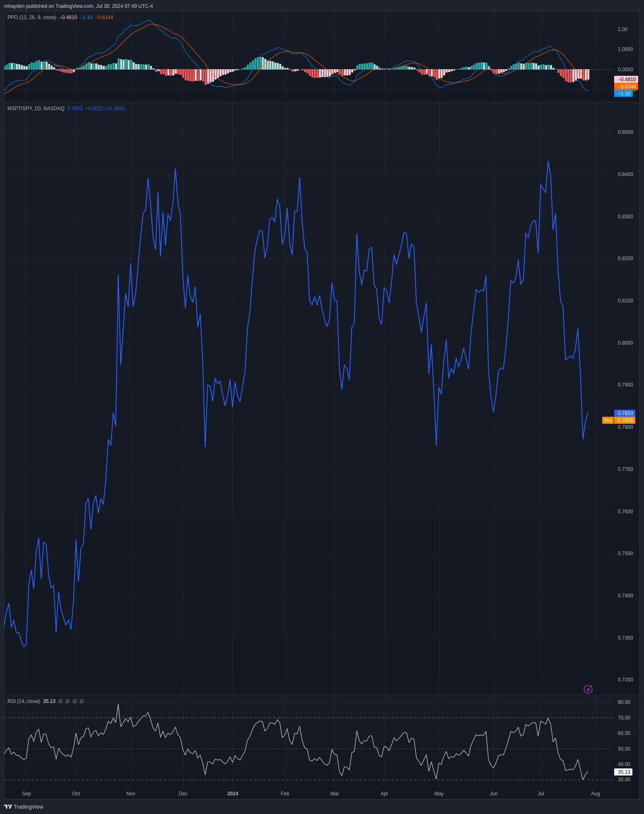Click the 70.00 label on RSI scale
This screenshot has width=644, height=814.
tap(624, 718)
